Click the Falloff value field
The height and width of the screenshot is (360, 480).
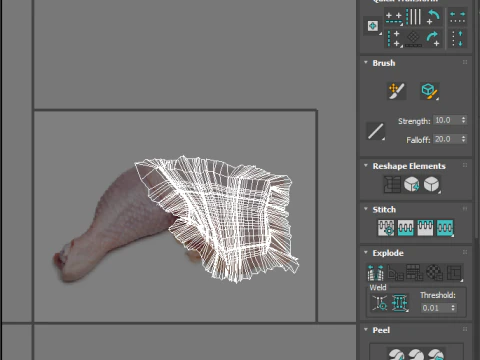pyautogui.click(x=447, y=139)
